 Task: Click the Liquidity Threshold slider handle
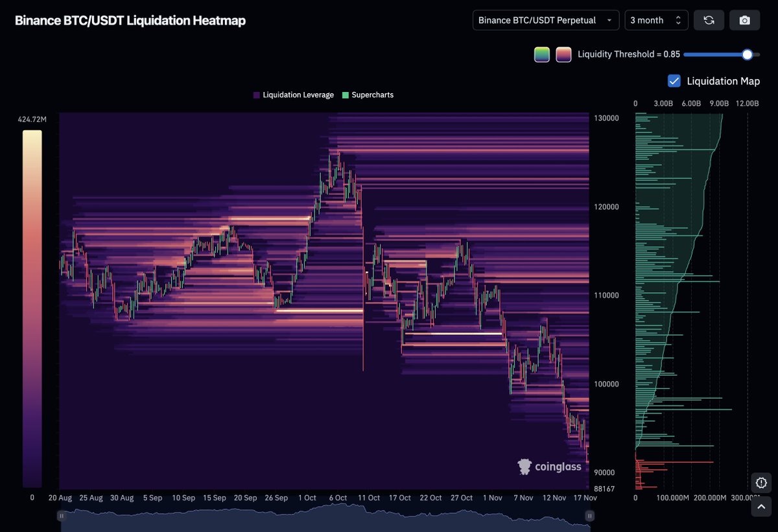coord(747,54)
